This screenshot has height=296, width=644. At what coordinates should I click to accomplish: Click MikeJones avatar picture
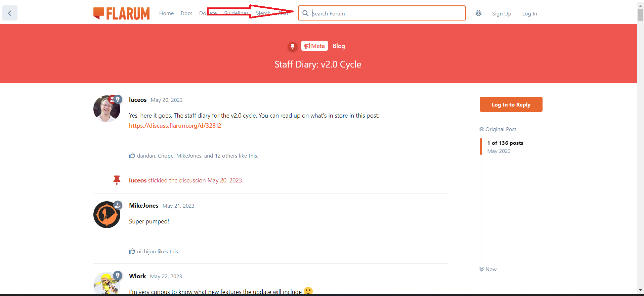pyautogui.click(x=107, y=215)
